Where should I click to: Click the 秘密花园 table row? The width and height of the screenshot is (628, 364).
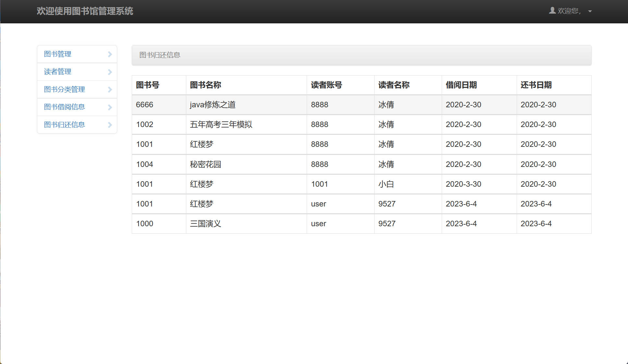(x=205, y=164)
